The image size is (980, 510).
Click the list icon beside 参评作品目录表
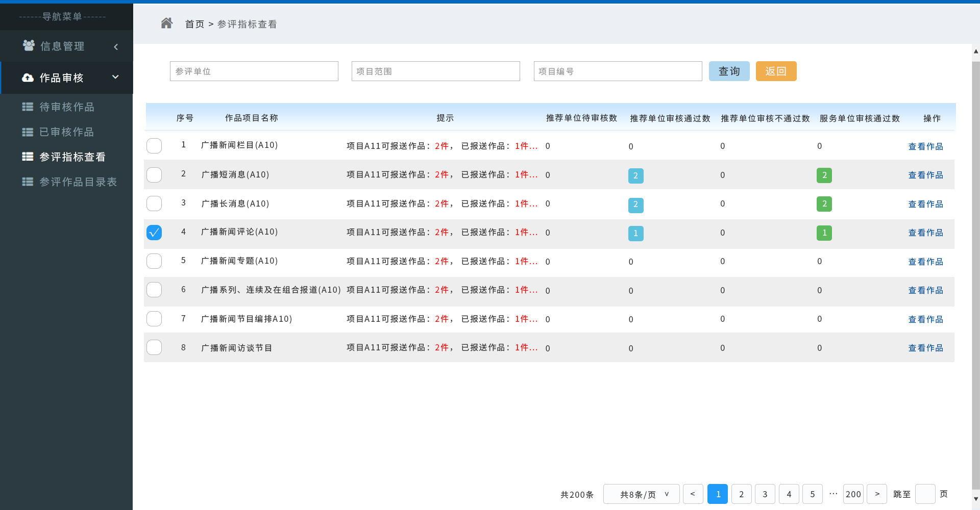click(x=28, y=182)
